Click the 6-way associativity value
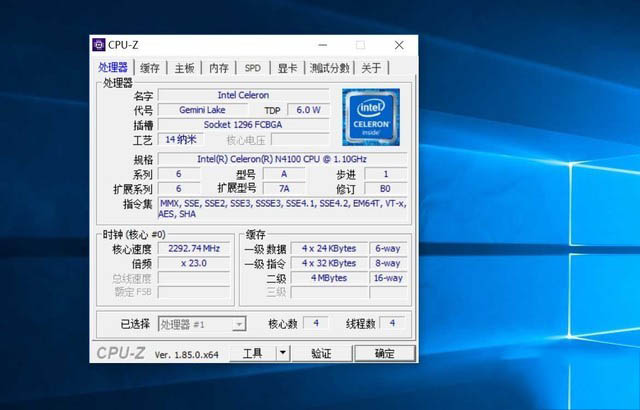This screenshot has width=640, height=410. tap(388, 248)
